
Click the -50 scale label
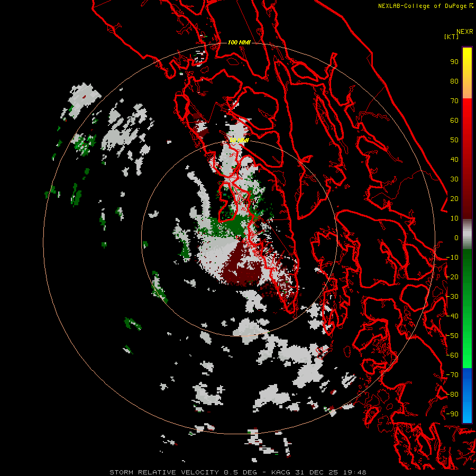click(x=452, y=336)
